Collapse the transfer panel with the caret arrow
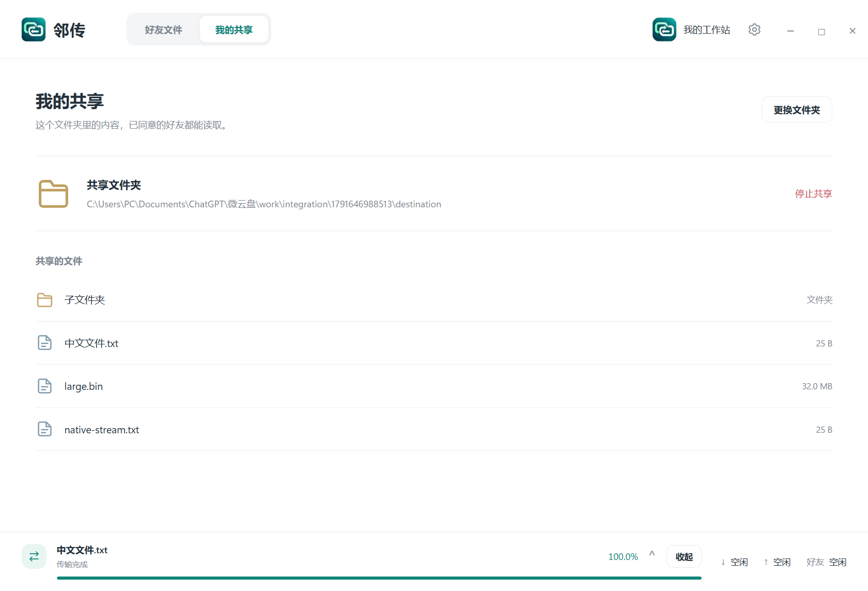The height and width of the screenshot is (591, 868). pyautogui.click(x=652, y=553)
